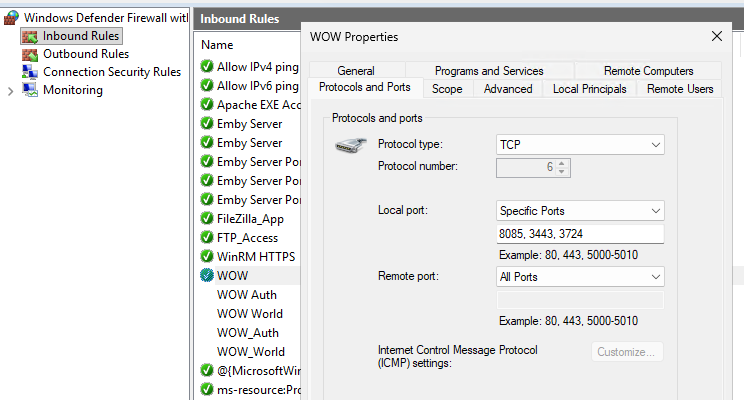
Task: Click the local ports field 8085, 3443, 3724
Action: tap(580, 234)
